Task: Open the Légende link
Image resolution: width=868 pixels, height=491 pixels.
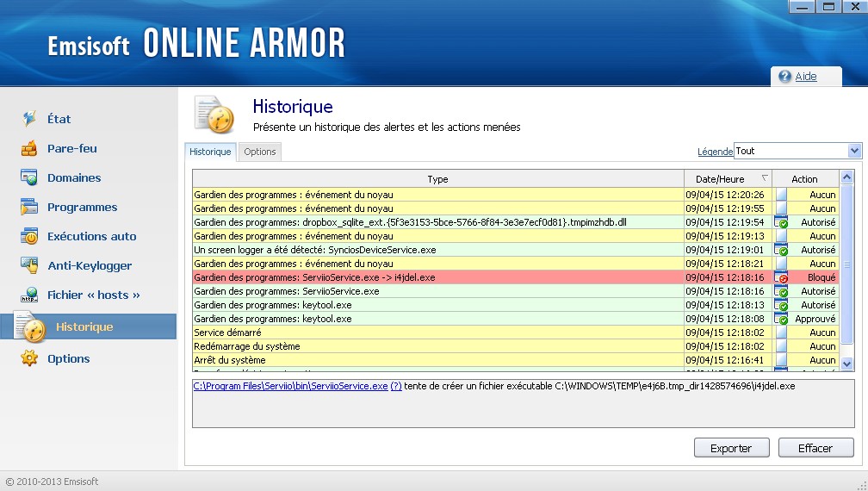Action: click(x=715, y=151)
